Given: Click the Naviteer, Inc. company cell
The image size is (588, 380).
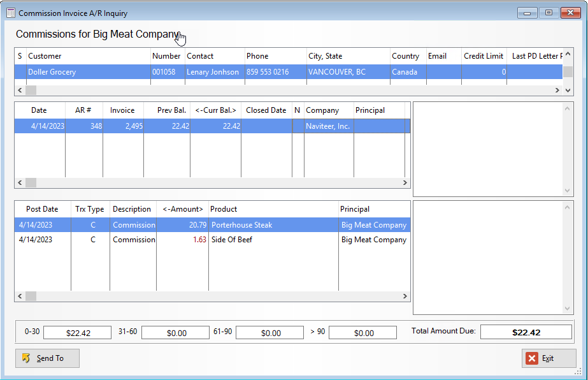Looking at the screenshot, I should point(329,126).
